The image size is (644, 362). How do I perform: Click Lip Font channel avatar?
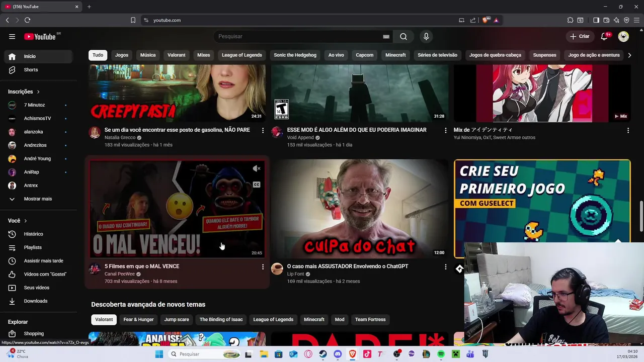[x=277, y=268]
